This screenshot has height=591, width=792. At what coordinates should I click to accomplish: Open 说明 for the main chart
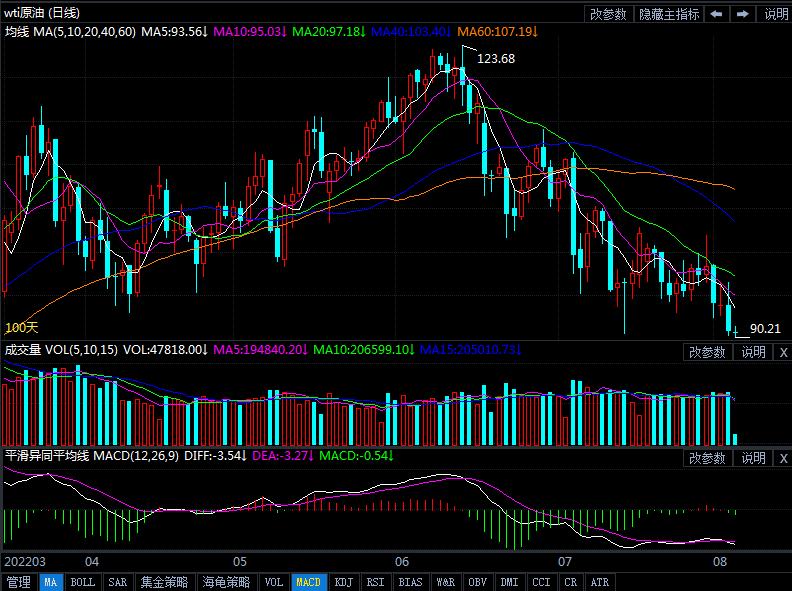click(x=776, y=13)
